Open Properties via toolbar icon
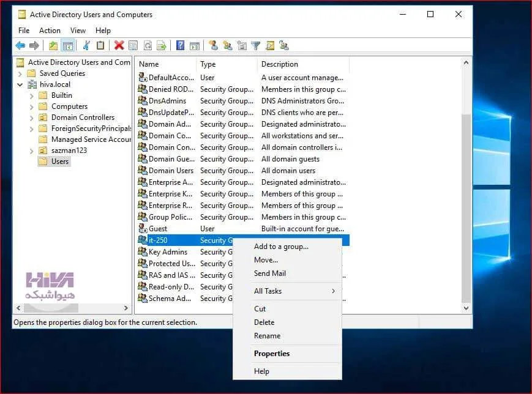 (x=133, y=45)
